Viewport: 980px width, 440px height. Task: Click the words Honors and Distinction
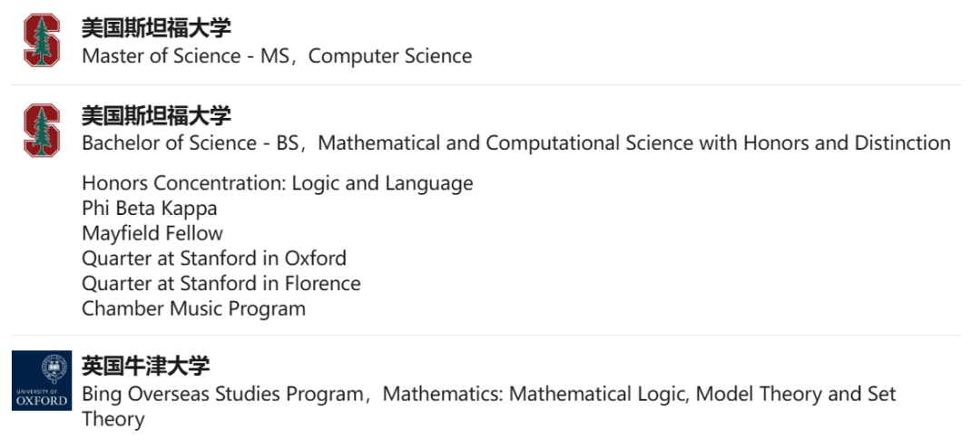coord(848,143)
